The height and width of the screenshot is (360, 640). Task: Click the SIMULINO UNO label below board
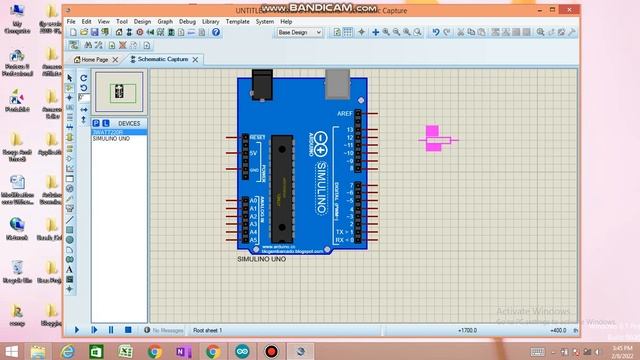pos(262,259)
